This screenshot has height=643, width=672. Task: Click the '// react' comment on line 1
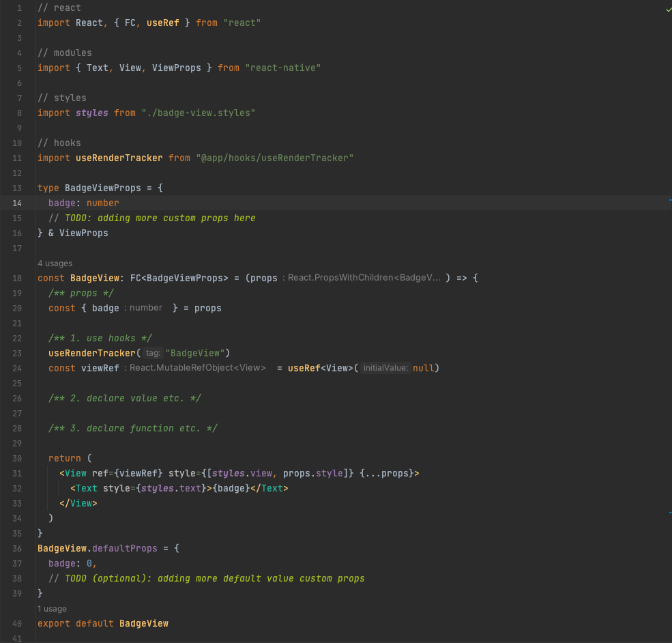59,8
